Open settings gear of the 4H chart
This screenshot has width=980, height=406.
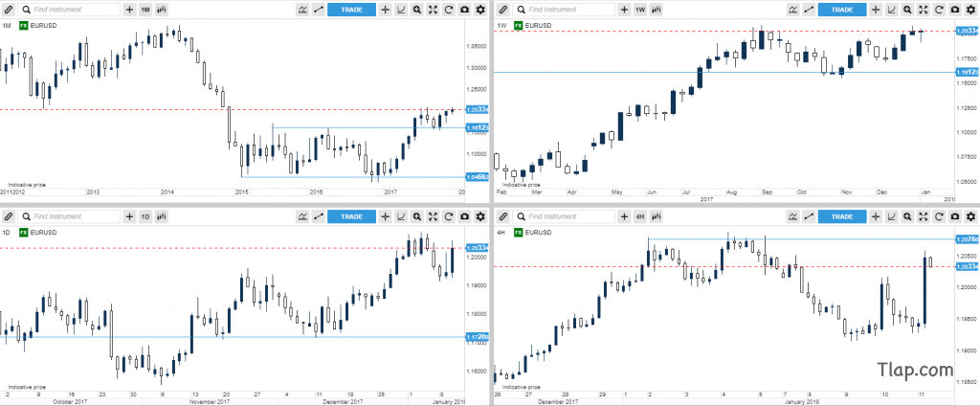[x=970, y=216]
